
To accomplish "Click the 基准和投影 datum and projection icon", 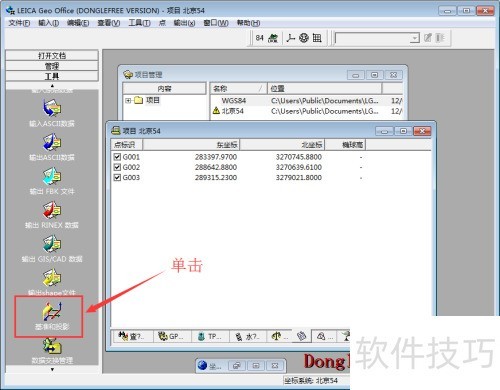I will 52,312.
